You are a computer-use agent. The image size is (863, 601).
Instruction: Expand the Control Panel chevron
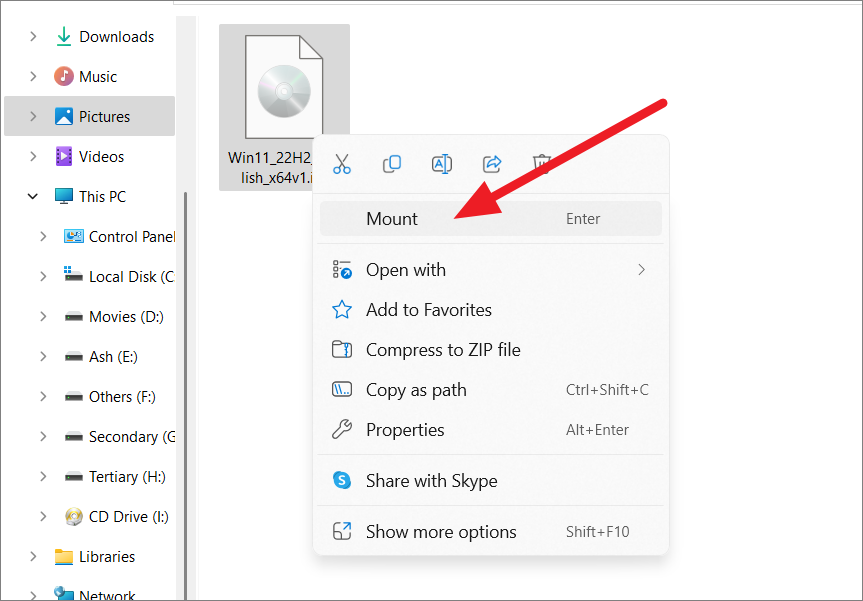click(x=43, y=237)
